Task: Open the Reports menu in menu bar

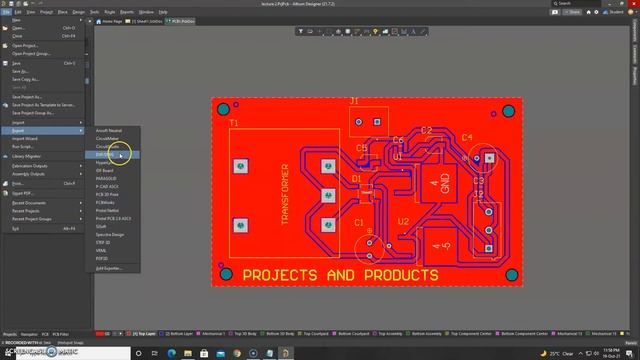Action: coord(127,12)
